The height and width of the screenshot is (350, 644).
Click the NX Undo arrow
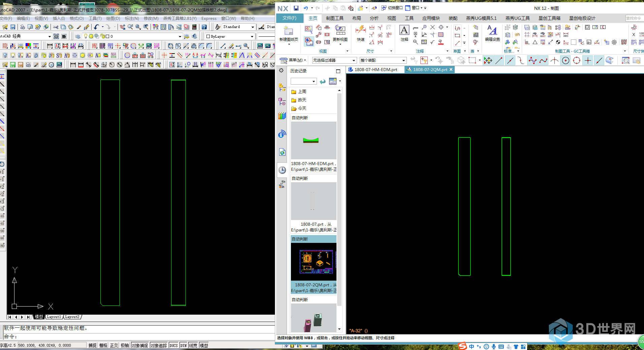point(305,8)
